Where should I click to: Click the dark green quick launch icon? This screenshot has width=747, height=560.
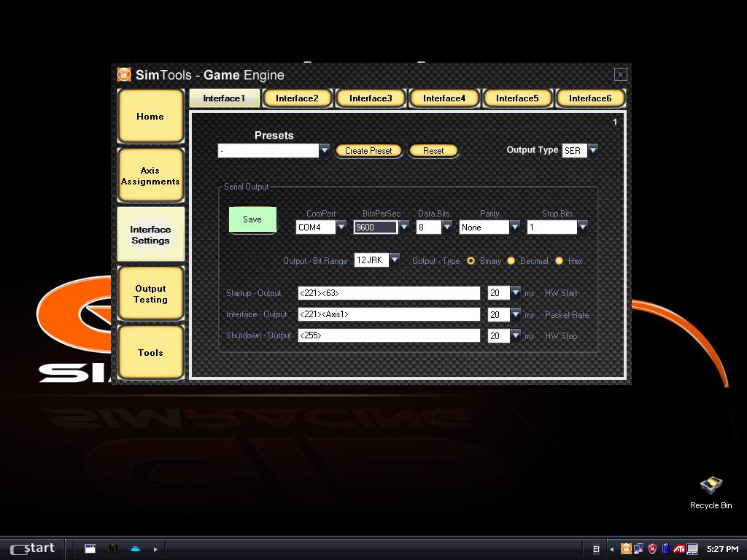point(113,548)
